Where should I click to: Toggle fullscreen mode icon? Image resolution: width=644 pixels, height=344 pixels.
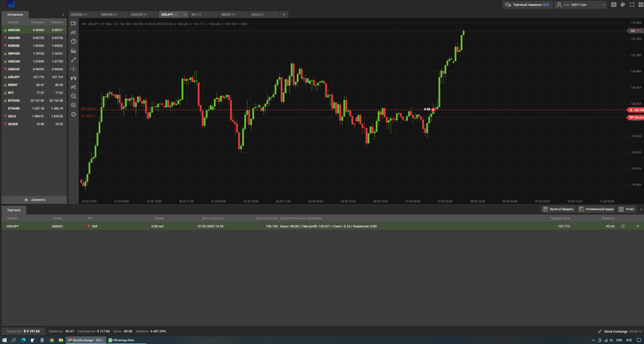click(631, 5)
